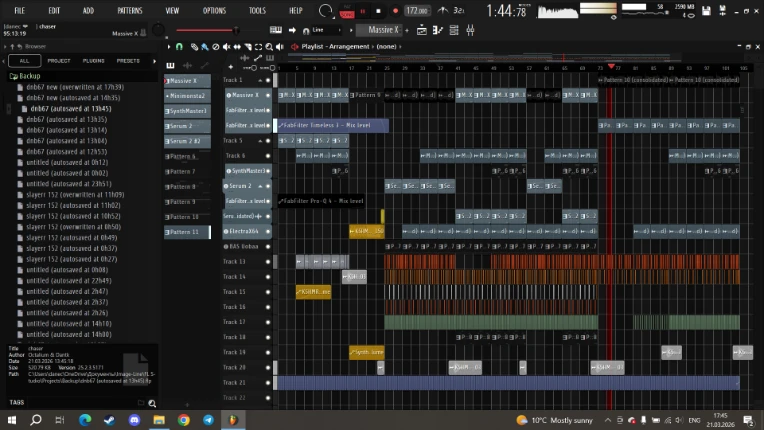Collapse Track 1 group arrow

[x=260, y=80]
